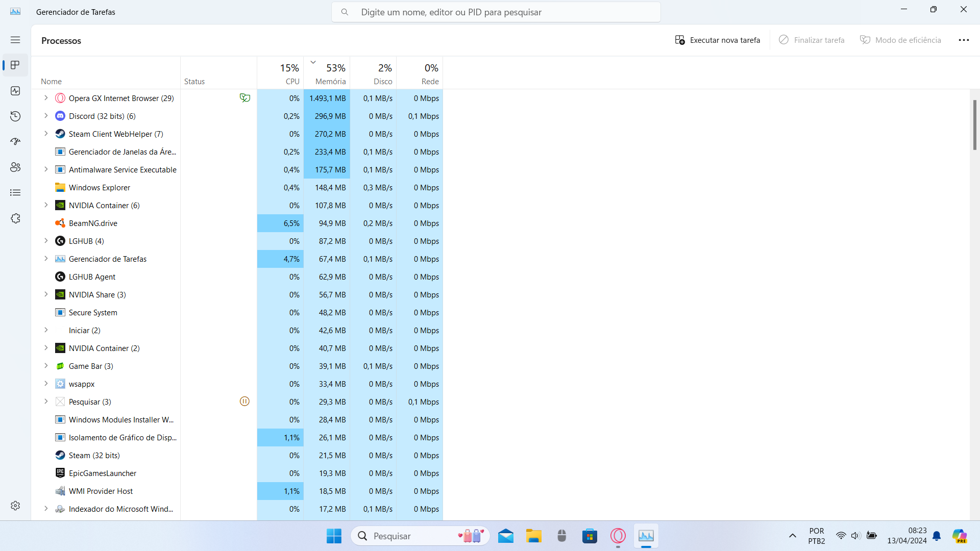Image resolution: width=980 pixels, height=551 pixels.
Task: Expand the Discord process group
Action: [x=46, y=116]
